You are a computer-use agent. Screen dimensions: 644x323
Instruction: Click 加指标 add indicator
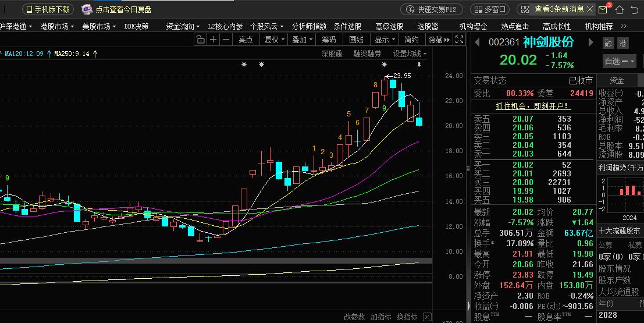380,317
